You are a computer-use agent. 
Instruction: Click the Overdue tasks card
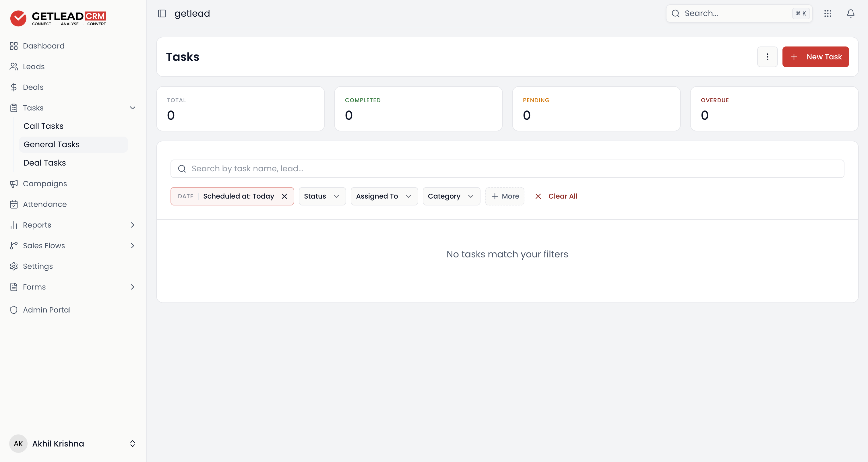coord(774,109)
